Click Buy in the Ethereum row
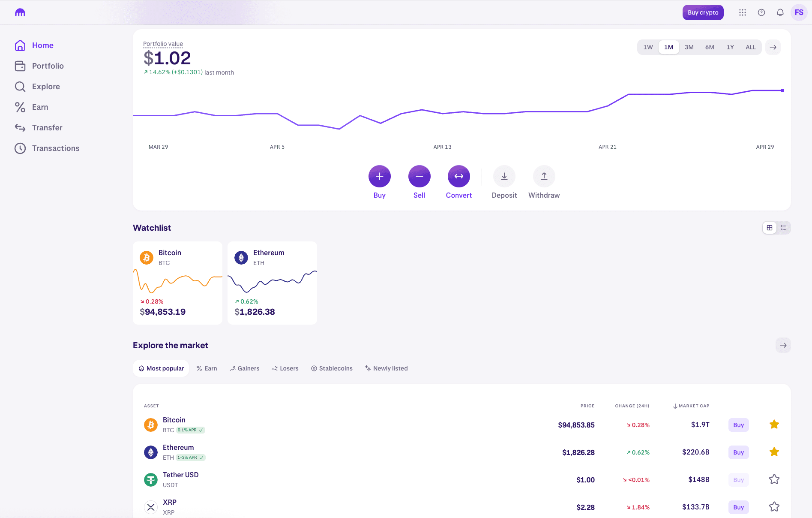812x518 pixels. pyautogui.click(x=739, y=452)
